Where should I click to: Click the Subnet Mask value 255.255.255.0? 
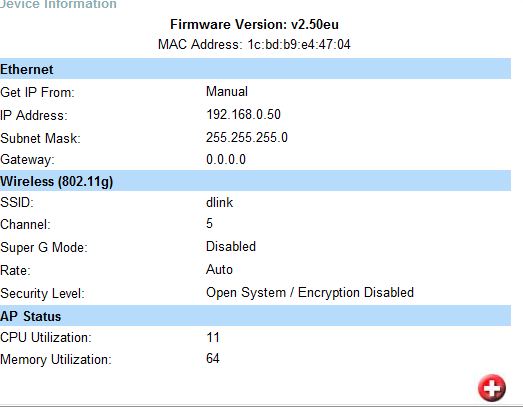[246, 137]
